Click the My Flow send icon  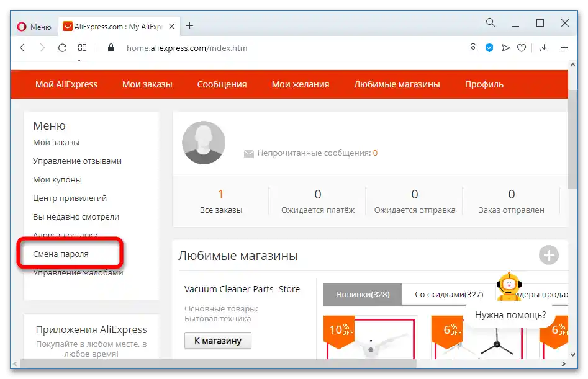pyautogui.click(x=505, y=48)
